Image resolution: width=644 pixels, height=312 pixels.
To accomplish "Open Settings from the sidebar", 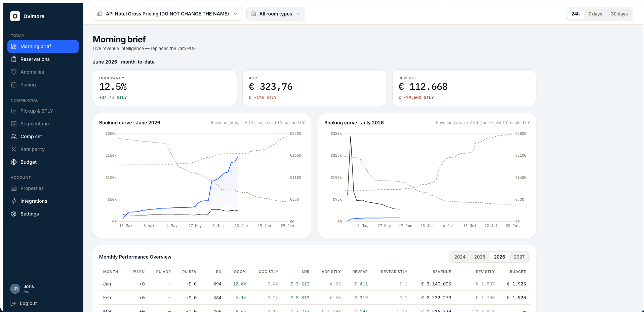I will point(43,214).
